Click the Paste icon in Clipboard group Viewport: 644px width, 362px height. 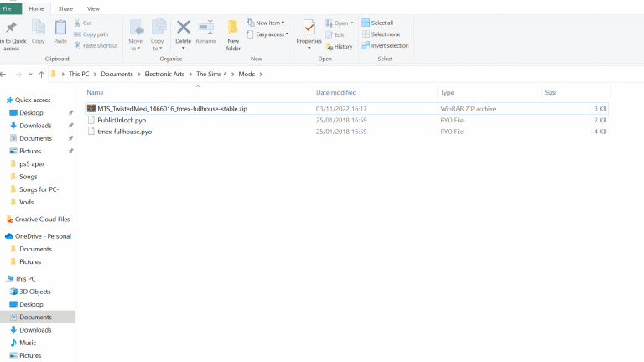[60, 32]
